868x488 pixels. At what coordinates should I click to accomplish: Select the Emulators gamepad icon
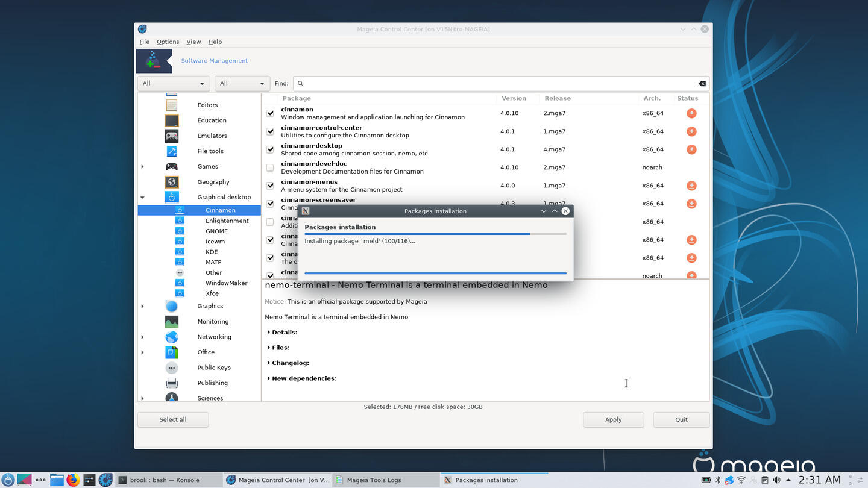[x=172, y=136]
